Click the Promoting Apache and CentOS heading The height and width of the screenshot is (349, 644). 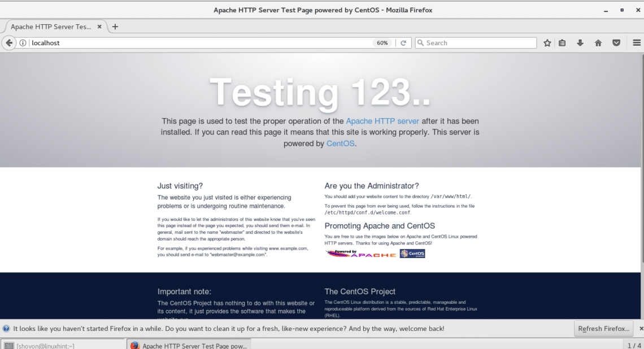[x=380, y=226]
